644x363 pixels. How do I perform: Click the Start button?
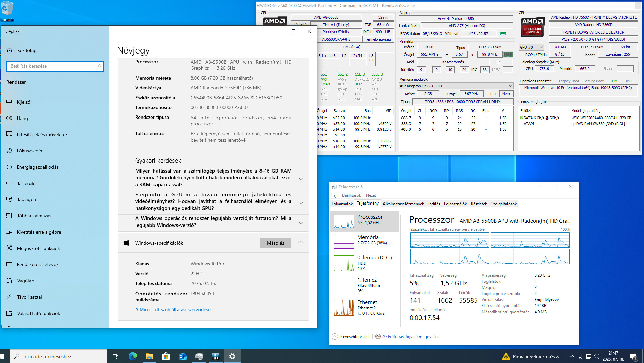3,356
